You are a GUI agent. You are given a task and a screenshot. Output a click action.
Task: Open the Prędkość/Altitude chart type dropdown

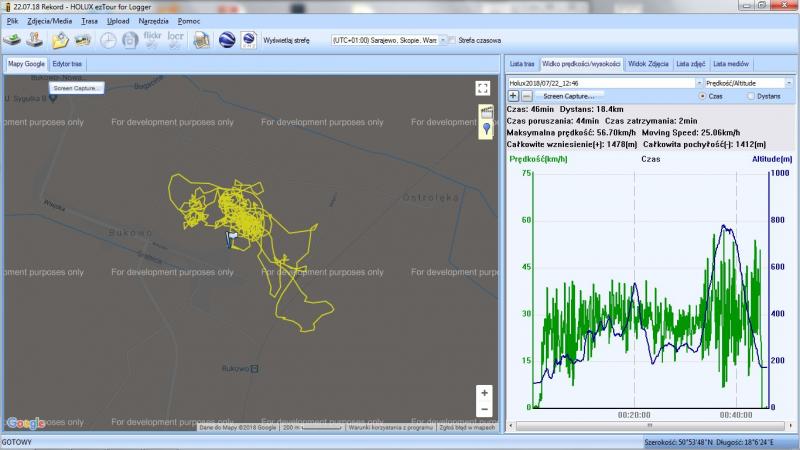788,83
